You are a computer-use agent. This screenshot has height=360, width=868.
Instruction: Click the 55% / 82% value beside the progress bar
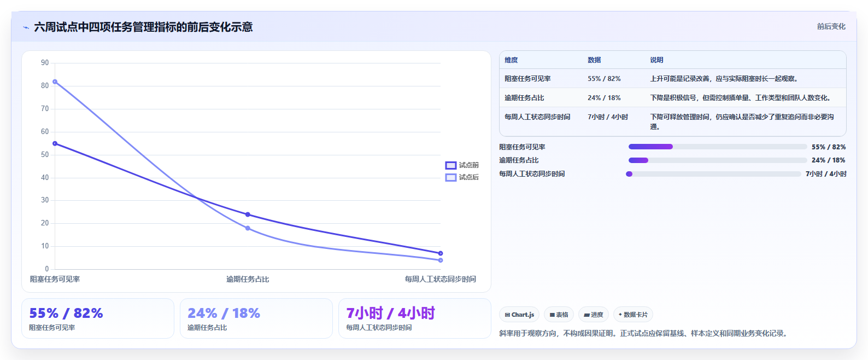point(829,147)
